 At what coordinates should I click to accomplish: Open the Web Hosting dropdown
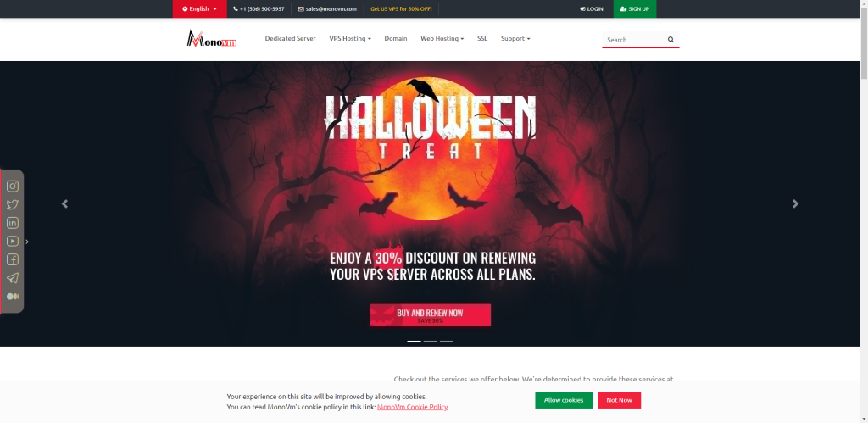tap(442, 39)
